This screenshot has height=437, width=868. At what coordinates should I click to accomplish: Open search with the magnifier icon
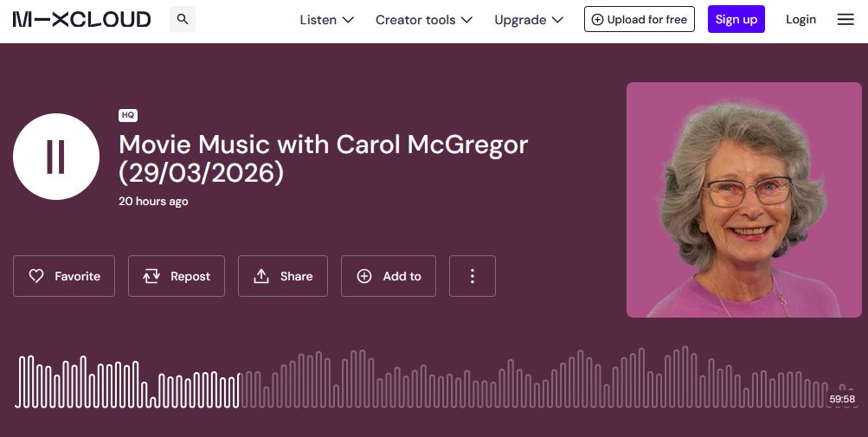tap(182, 19)
